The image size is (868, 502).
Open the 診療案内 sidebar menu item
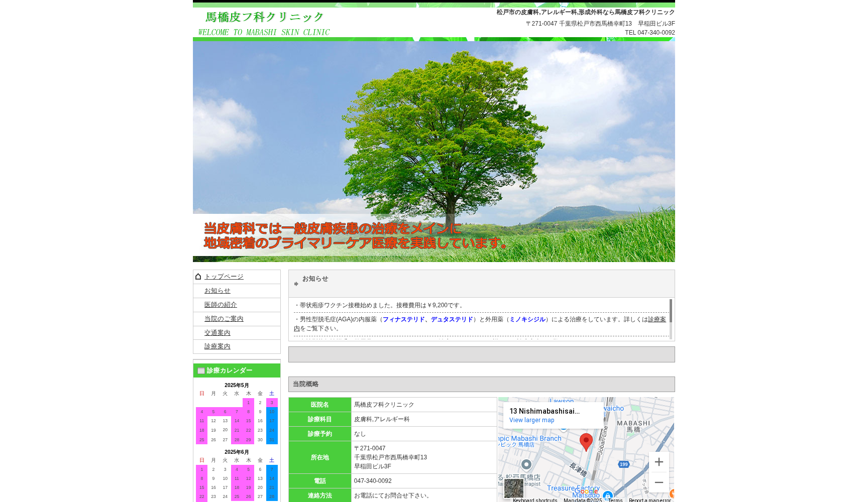(x=216, y=346)
